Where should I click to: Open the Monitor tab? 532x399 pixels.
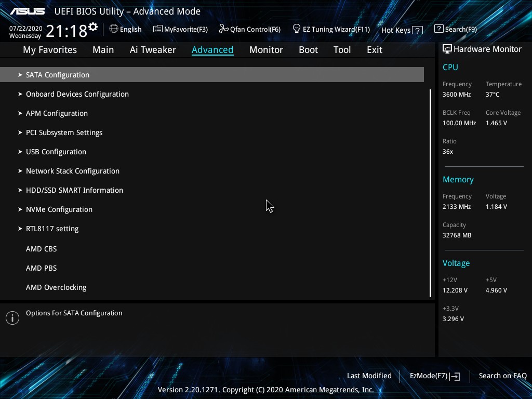[266, 50]
